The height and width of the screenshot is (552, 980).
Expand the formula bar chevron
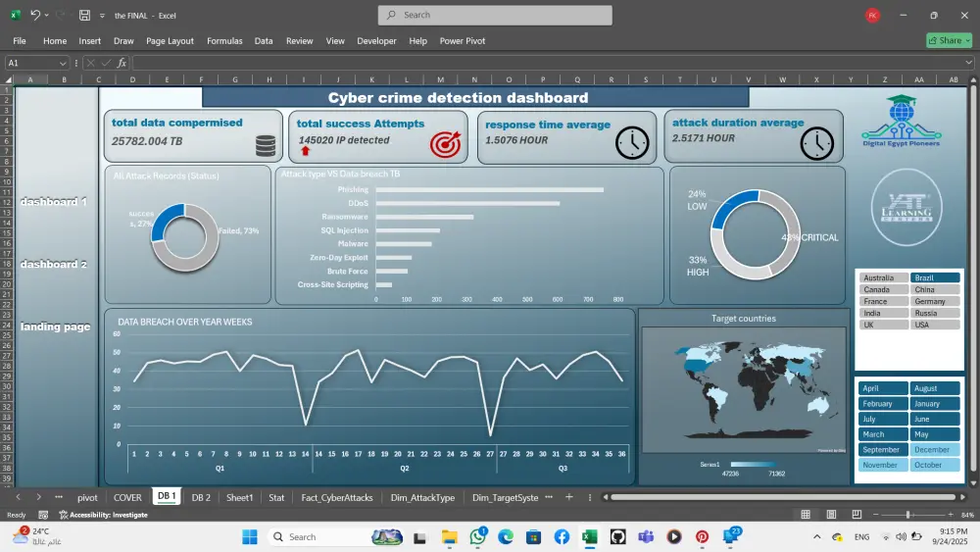coord(969,63)
